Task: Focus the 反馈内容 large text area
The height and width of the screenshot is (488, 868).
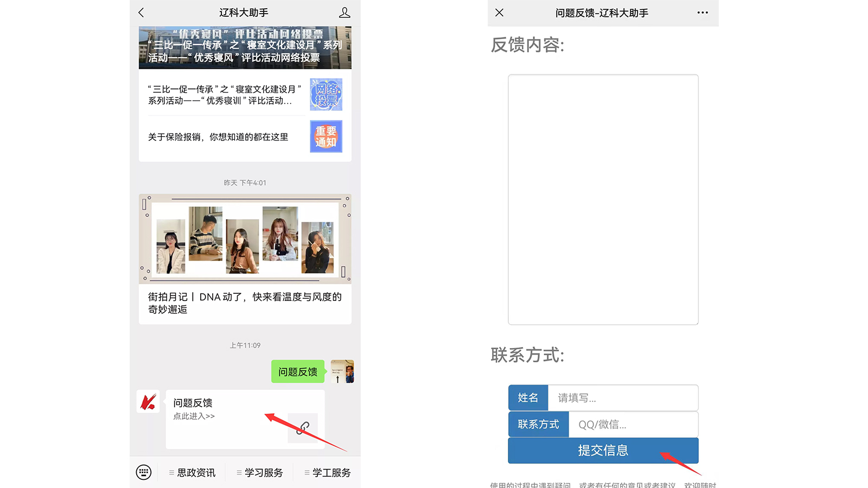Action: pos(603,200)
